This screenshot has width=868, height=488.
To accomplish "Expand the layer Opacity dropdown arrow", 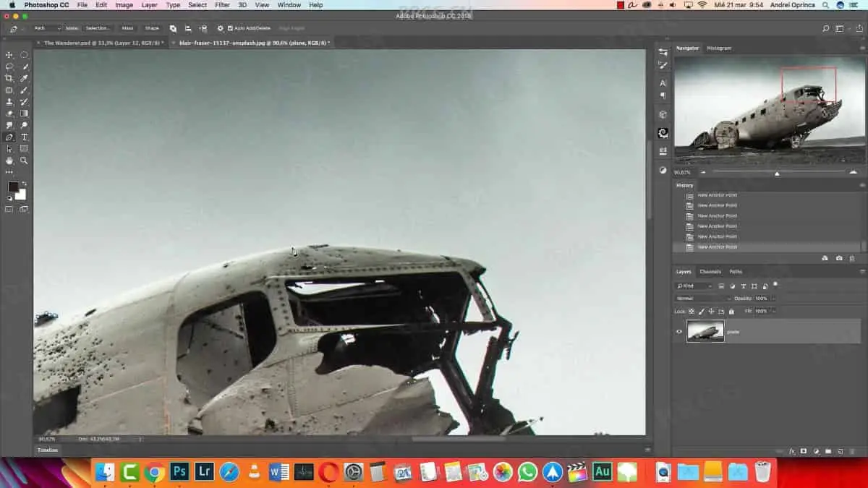I will click(x=773, y=299).
